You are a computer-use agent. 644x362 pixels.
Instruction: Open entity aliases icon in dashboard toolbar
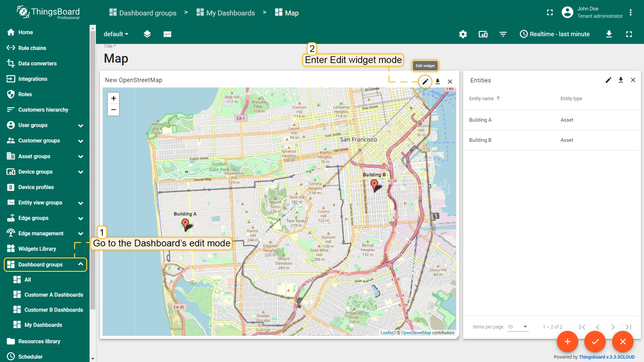[483, 34]
